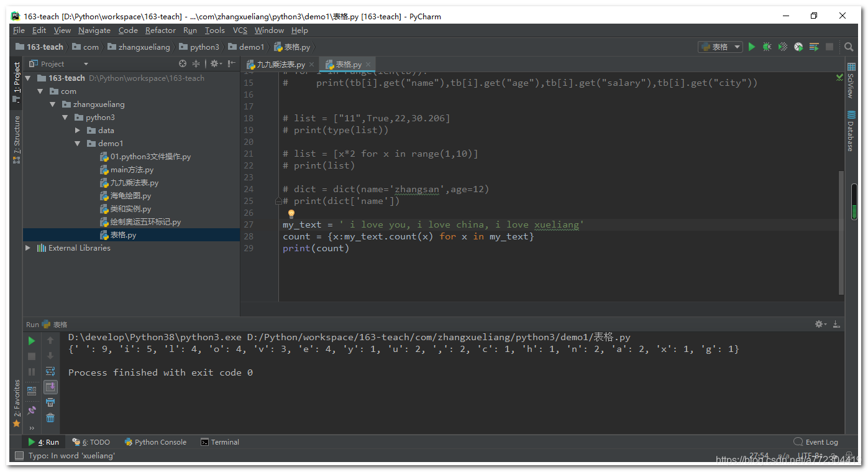Show more Run panel actions chevron
The image size is (868, 472).
pos(32,428)
